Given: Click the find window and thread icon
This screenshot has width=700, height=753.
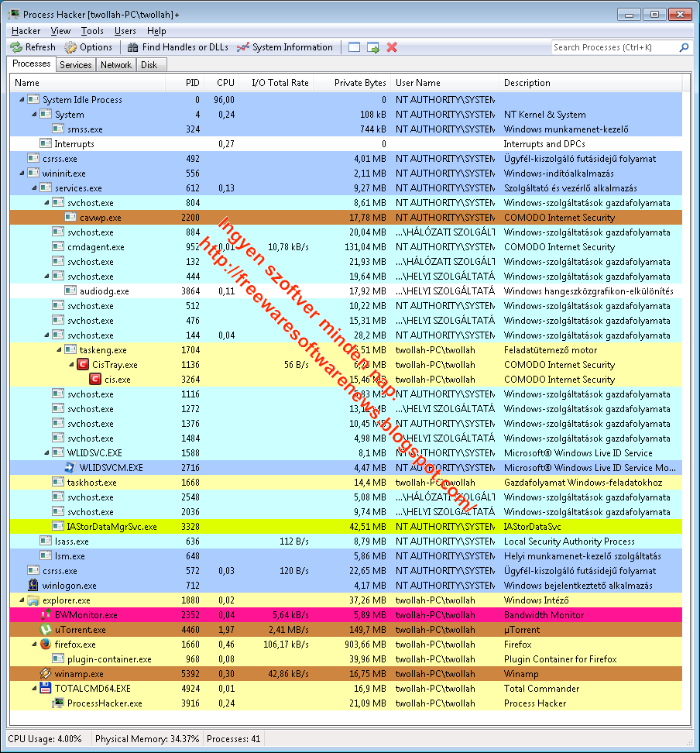Looking at the screenshot, I should 373,47.
